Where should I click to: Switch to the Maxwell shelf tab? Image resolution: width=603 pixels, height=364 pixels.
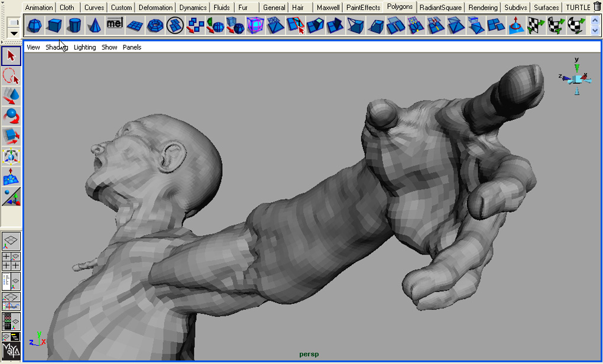[x=328, y=7]
